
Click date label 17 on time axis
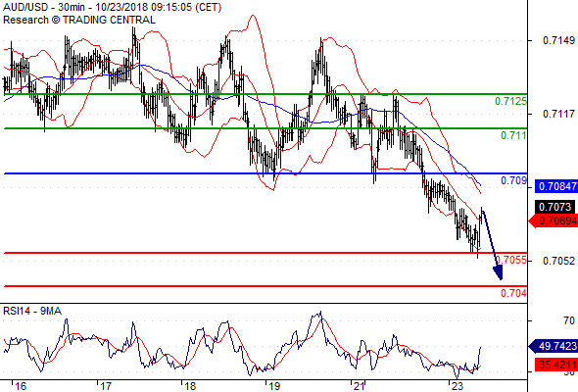pos(106,386)
